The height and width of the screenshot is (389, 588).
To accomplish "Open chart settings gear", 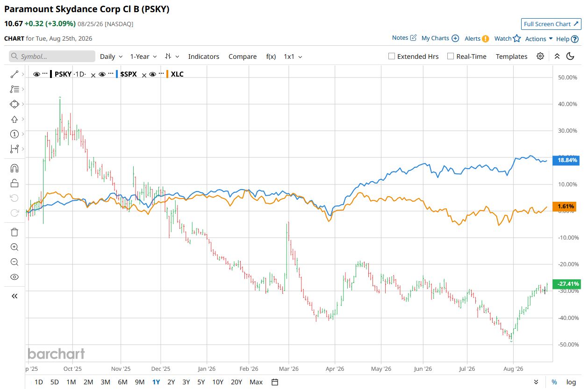I will tap(540, 56).
